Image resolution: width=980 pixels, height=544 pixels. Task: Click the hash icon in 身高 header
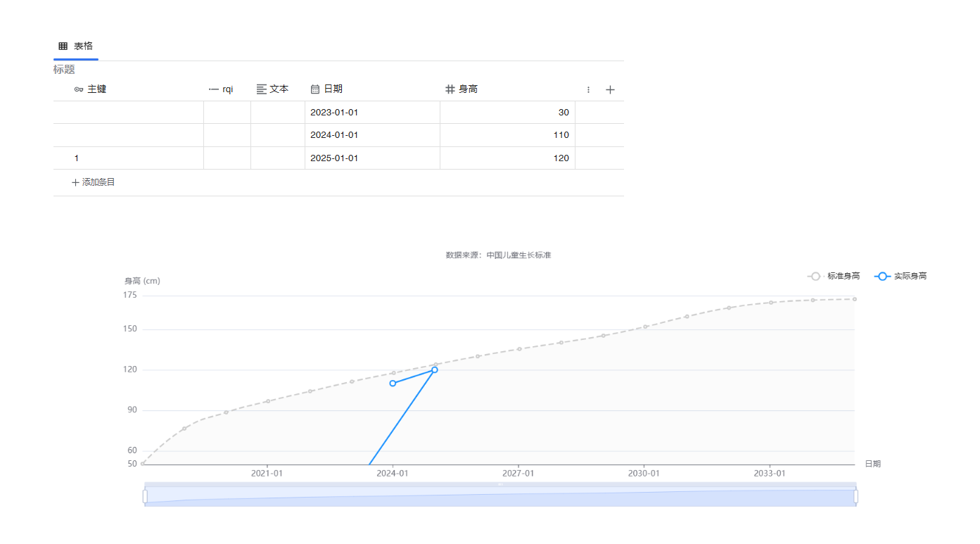450,89
